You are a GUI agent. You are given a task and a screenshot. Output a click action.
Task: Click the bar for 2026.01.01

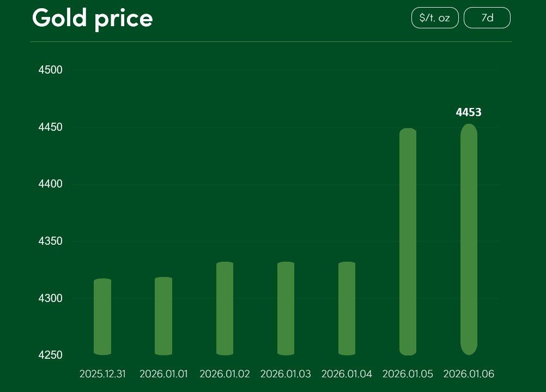pyautogui.click(x=163, y=316)
